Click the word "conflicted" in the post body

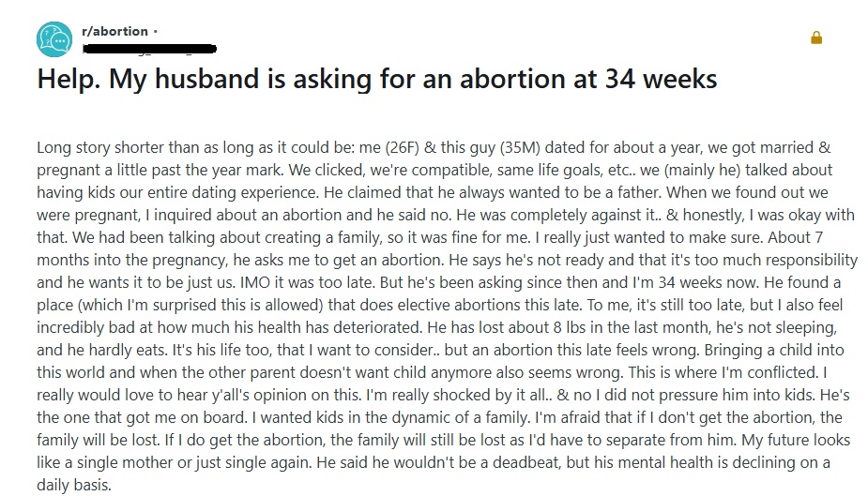click(783, 372)
